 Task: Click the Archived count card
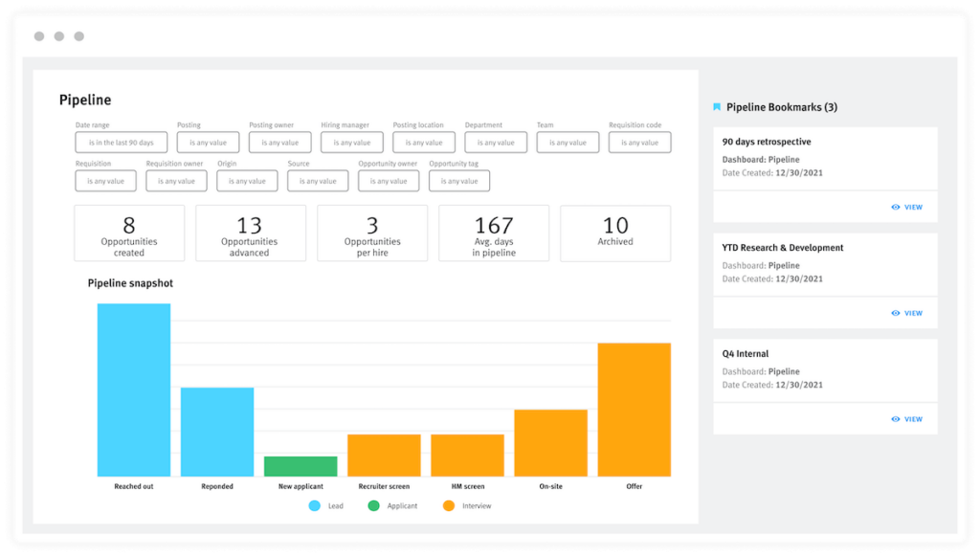(615, 234)
